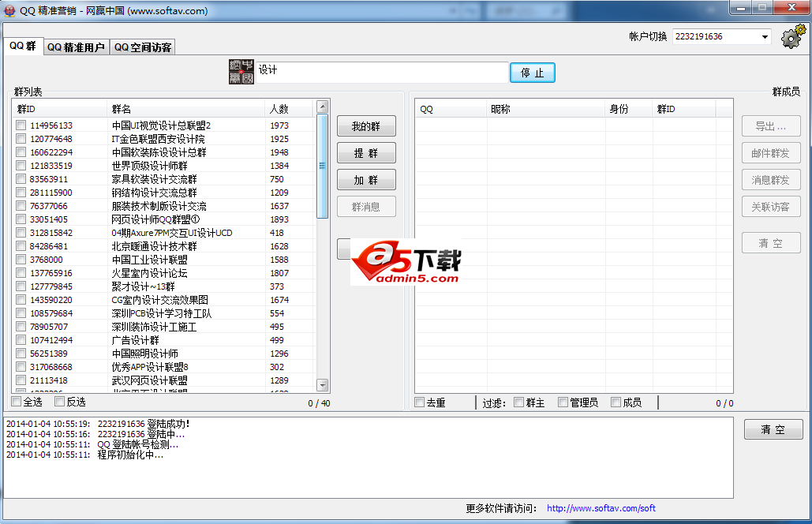Select the QQ 群 tab
The width and height of the screenshot is (812, 524).
pyautogui.click(x=23, y=46)
